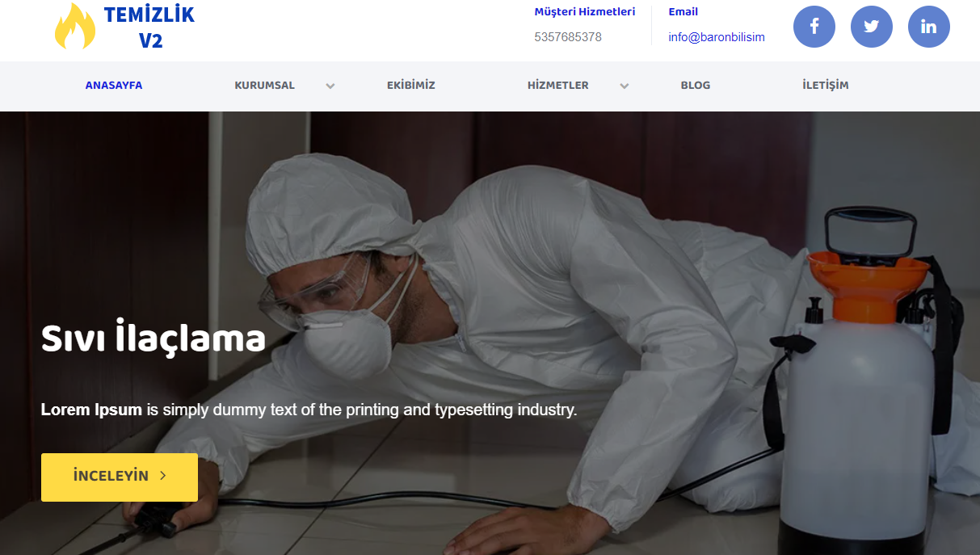Go to the Anasayfa menu item
This screenshot has height=555, width=980.
pos(114,85)
